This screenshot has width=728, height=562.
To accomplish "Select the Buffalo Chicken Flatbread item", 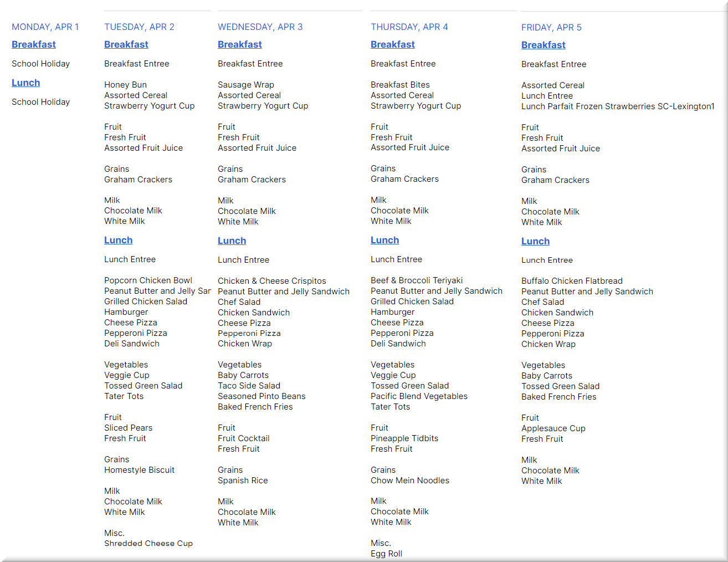I will coord(572,281).
